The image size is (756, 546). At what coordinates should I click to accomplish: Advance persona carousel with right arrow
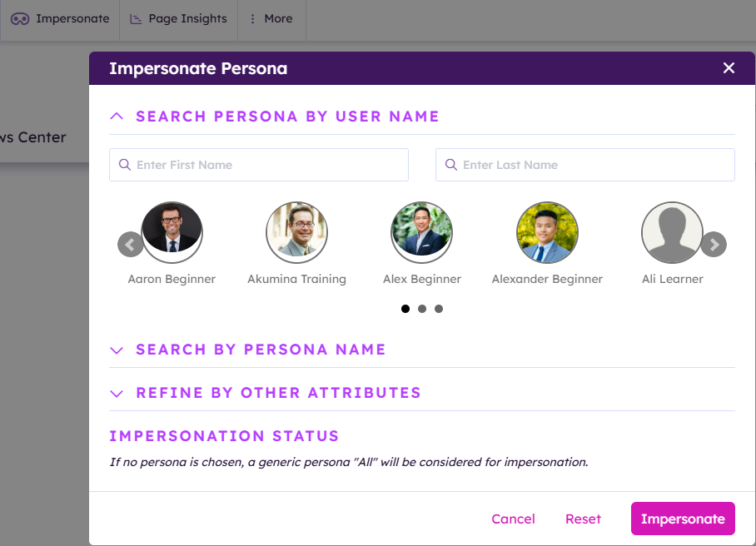(714, 245)
